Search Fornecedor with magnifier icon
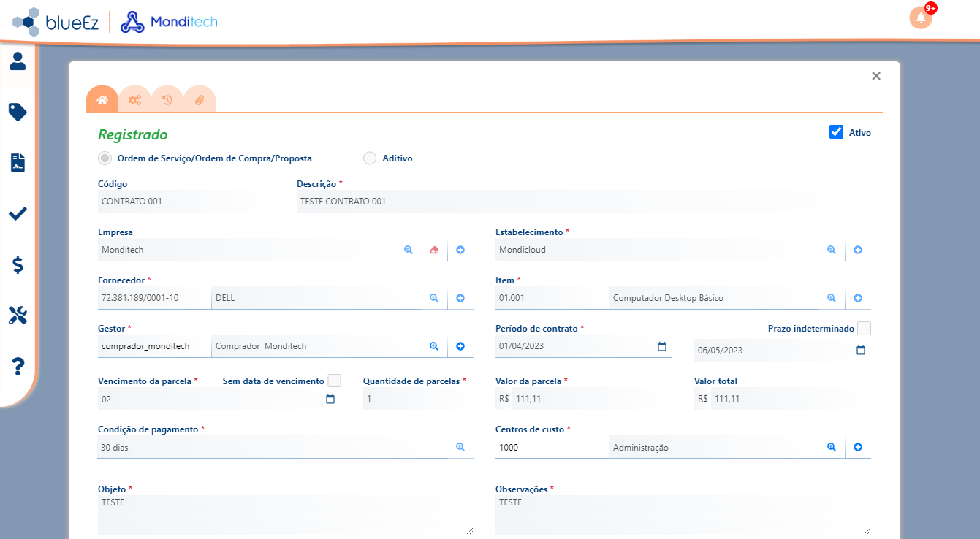The image size is (980, 539). coord(433,298)
